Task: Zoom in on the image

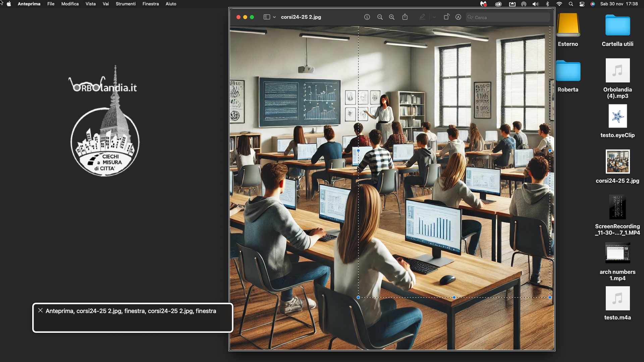Action: coord(391,17)
